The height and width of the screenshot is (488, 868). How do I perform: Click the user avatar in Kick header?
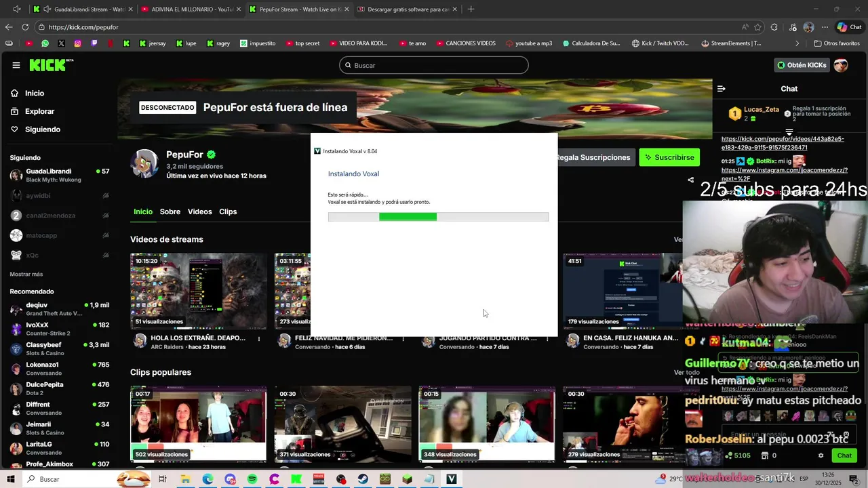point(841,65)
